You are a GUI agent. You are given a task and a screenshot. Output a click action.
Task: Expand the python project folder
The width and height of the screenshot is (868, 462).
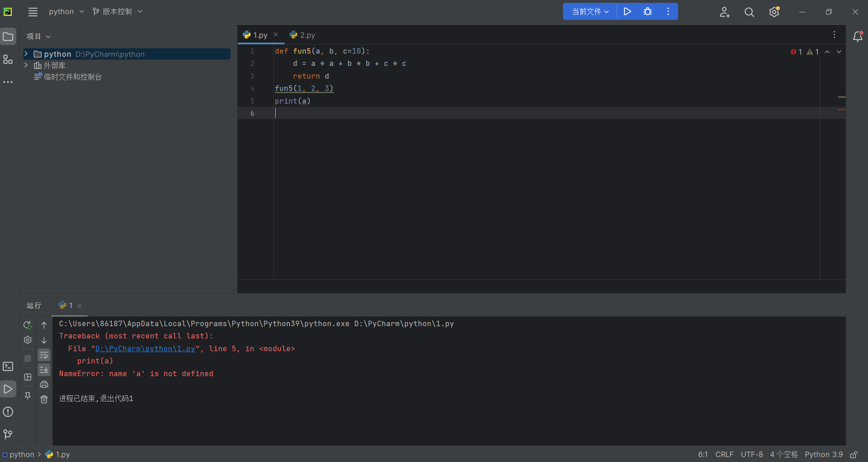26,54
